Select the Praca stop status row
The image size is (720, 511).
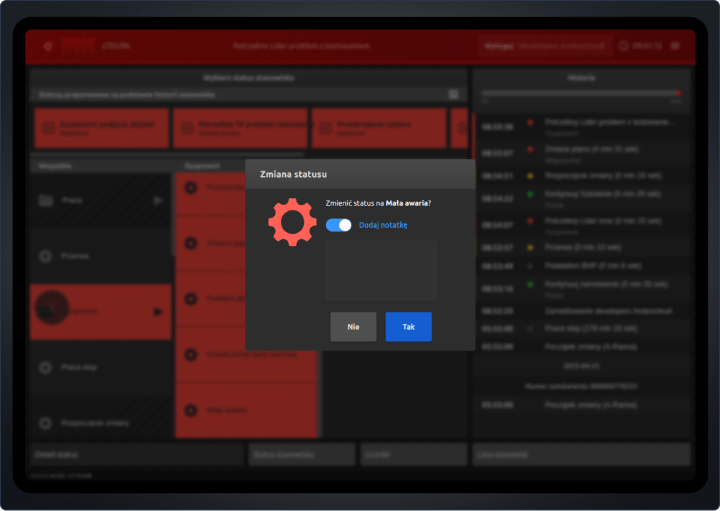(100, 368)
